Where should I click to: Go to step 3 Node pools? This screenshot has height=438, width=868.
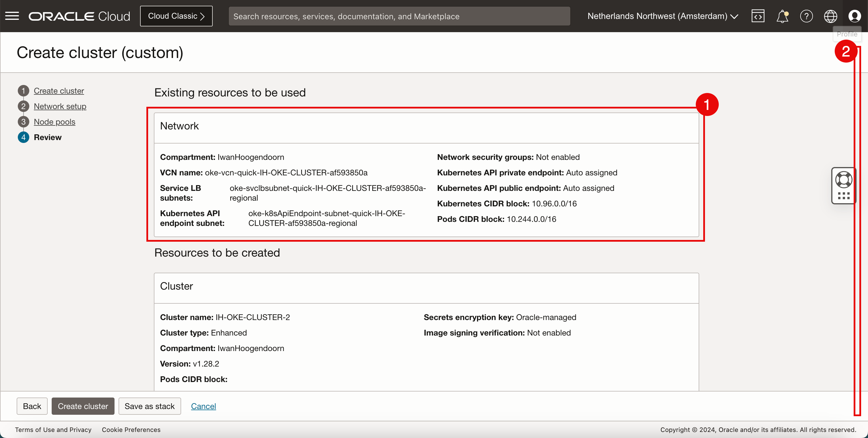pos(54,122)
